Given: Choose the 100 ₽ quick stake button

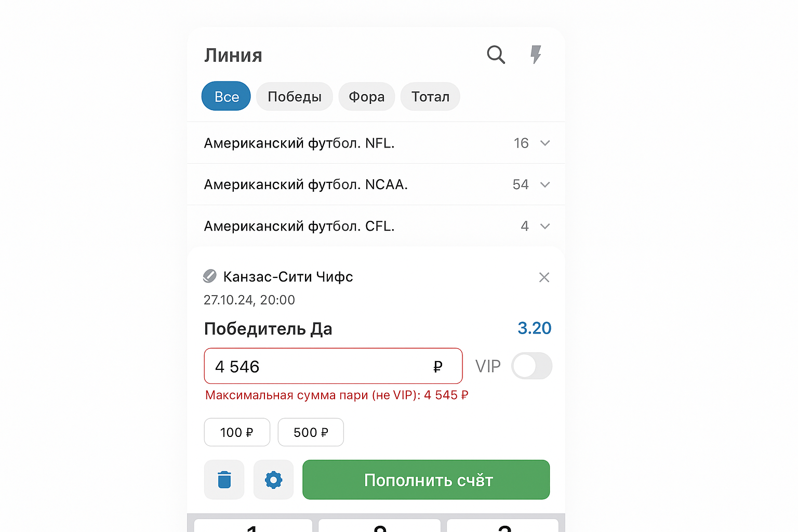Looking at the screenshot, I should [237, 432].
